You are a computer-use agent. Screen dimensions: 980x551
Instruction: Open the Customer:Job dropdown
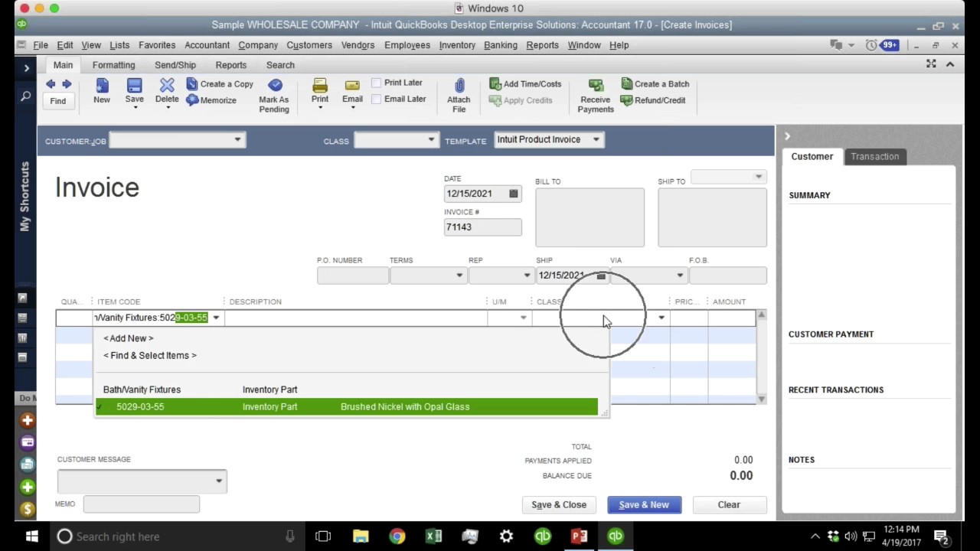(x=237, y=139)
